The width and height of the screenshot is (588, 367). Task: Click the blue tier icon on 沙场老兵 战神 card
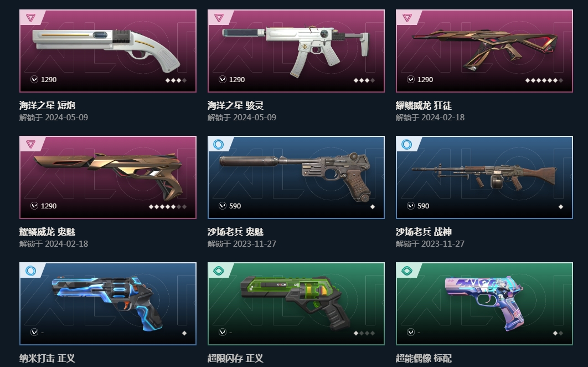coord(406,144)
